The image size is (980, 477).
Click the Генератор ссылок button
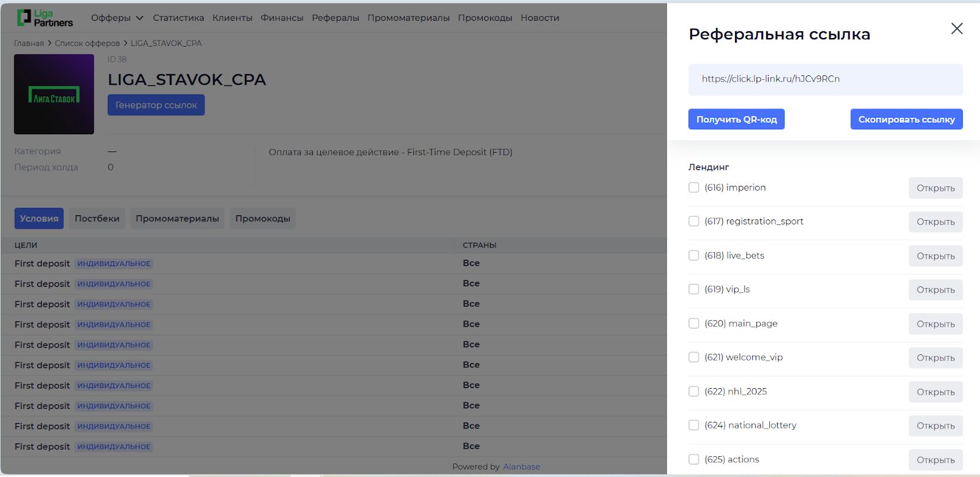pyautogui.click(x=156, y=105)
